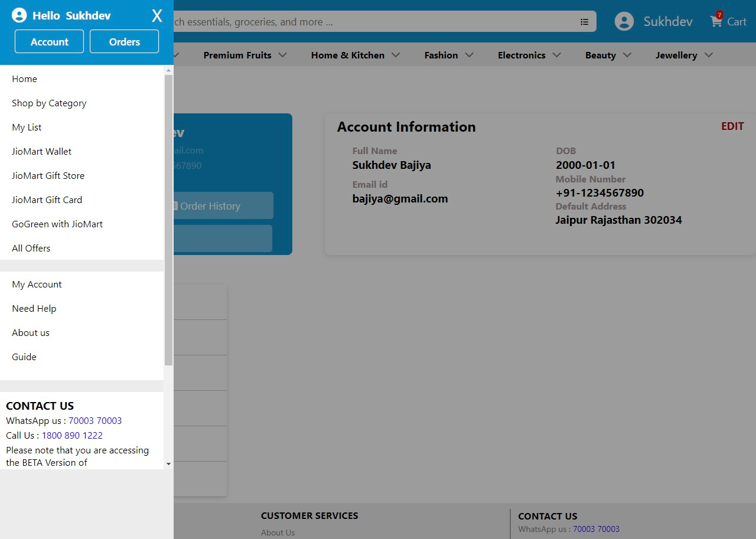Call the 1800 890 1222 link

click(72, 435)
